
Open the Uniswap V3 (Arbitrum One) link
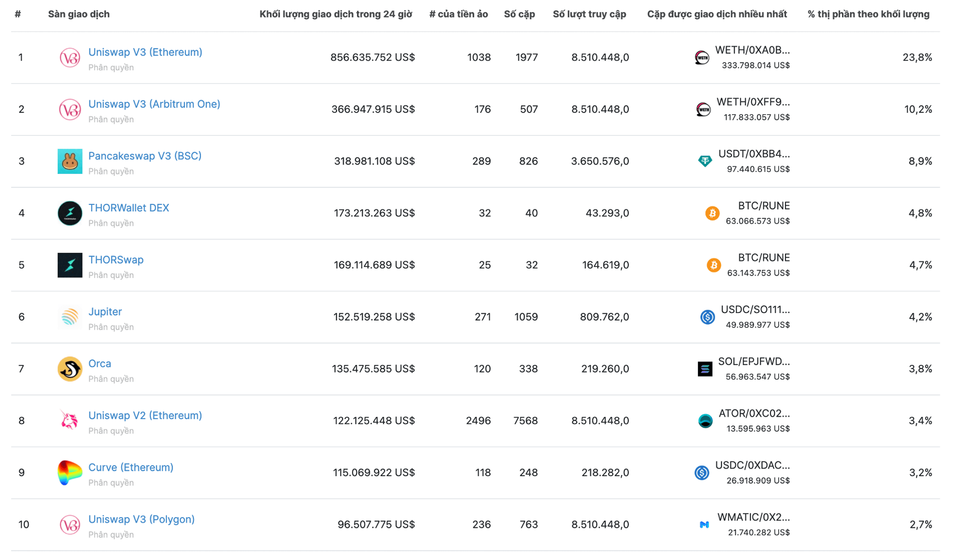tap(154, 104)
